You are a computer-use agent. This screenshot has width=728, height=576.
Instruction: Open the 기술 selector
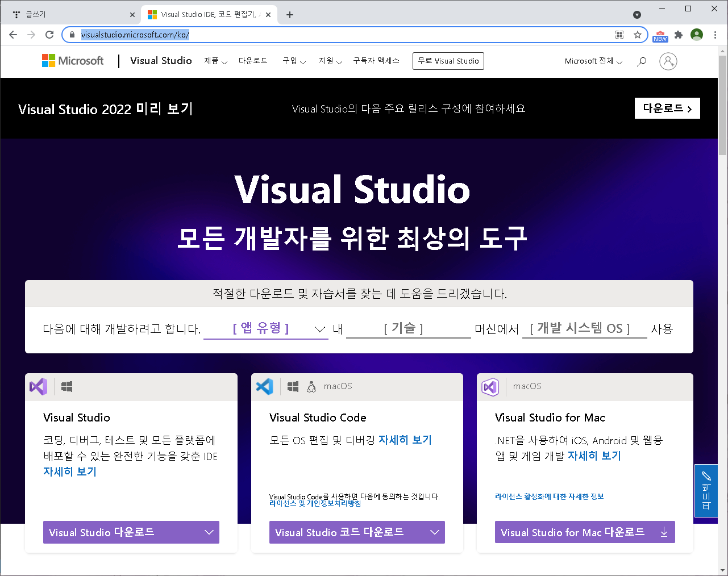point(409,328)
